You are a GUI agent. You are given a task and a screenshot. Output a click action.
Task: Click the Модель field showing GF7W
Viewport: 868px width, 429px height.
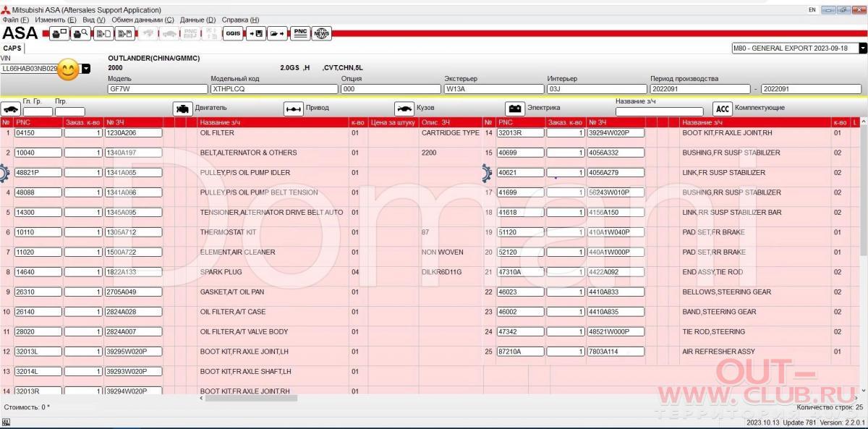(157, 89)
